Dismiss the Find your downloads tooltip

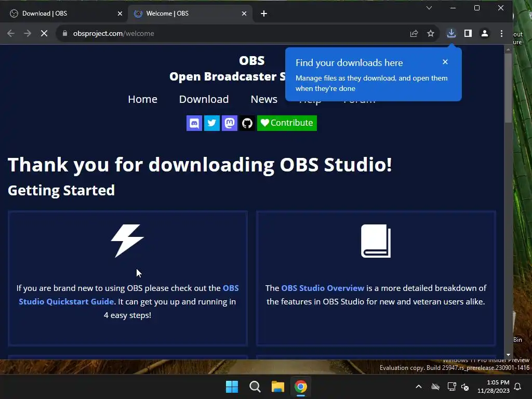coord(445,62)
